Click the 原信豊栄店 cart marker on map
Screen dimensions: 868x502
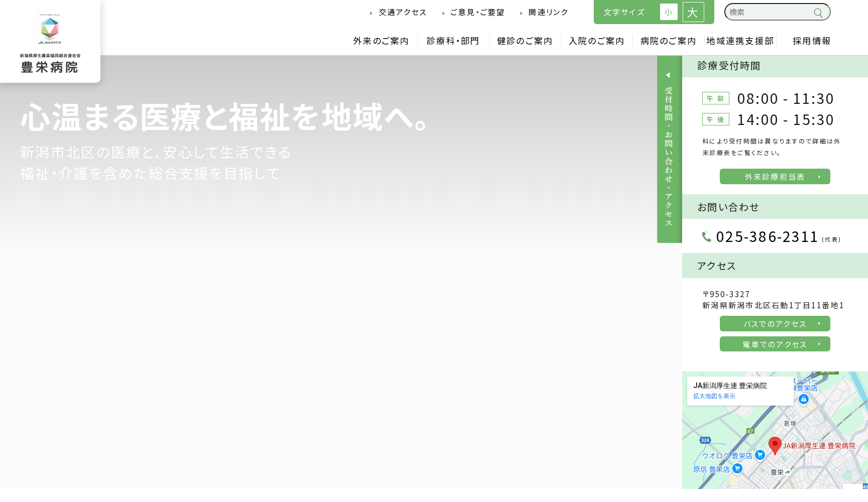737,469
